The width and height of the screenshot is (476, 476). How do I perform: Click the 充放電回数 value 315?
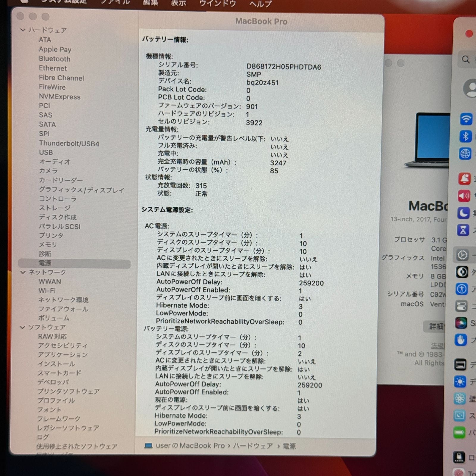(201, 186)
